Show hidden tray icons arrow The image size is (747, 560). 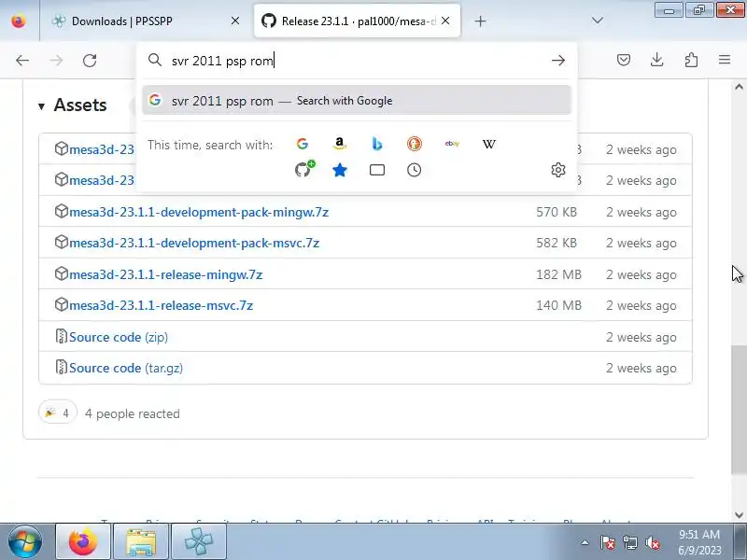(x=585, y=542)
